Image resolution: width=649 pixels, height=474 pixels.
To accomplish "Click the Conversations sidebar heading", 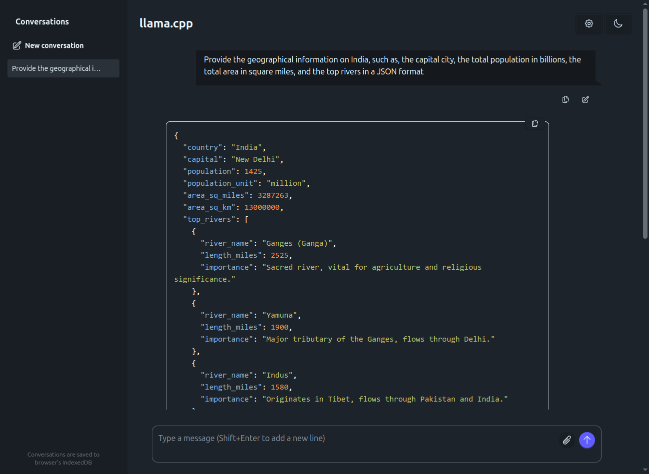I will pyautogui.click(x=42, y=21).
